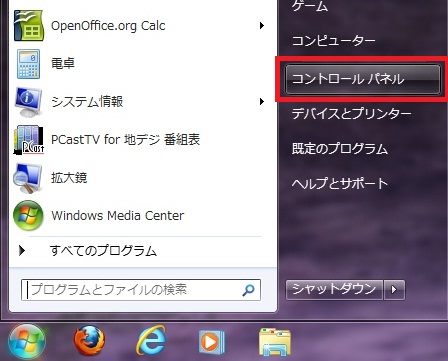Select コントロール パネル menu item
The image size is (448, 361).
(363, 79)
